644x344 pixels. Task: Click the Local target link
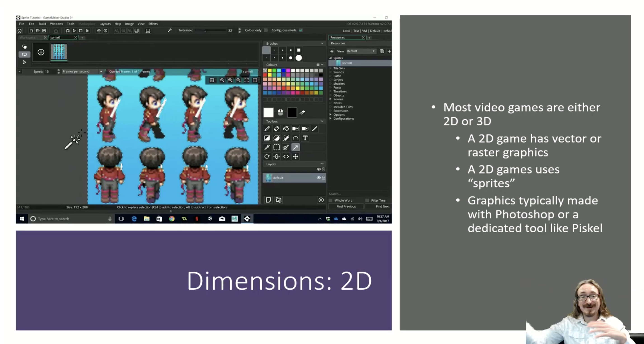point(346,31)
